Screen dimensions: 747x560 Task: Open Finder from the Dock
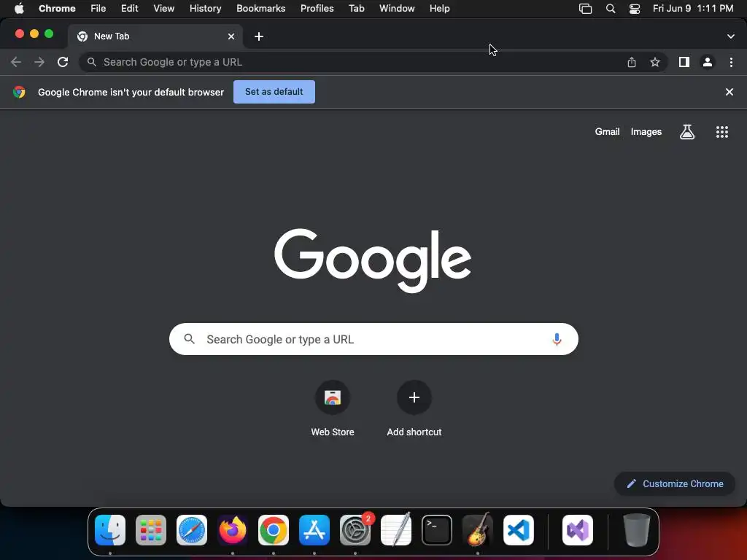[110, 530]
